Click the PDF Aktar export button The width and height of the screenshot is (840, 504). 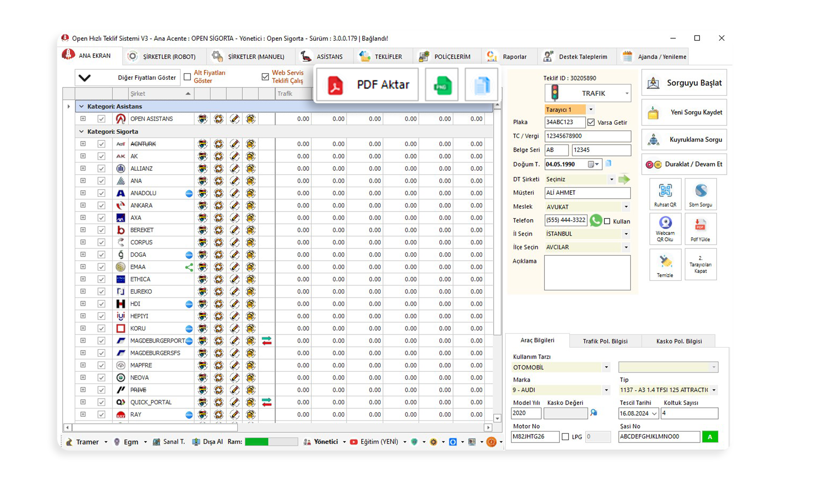pos(367,85)
